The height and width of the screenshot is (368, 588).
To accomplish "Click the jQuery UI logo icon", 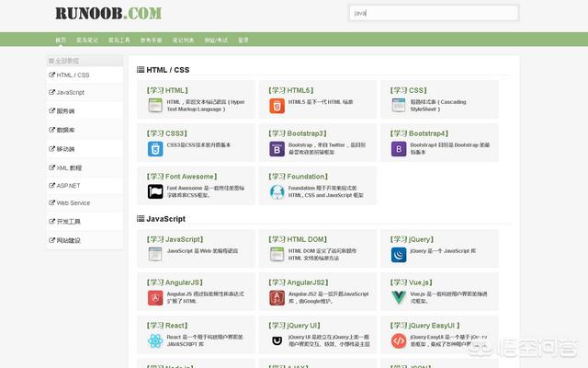I will pos(277,340).
